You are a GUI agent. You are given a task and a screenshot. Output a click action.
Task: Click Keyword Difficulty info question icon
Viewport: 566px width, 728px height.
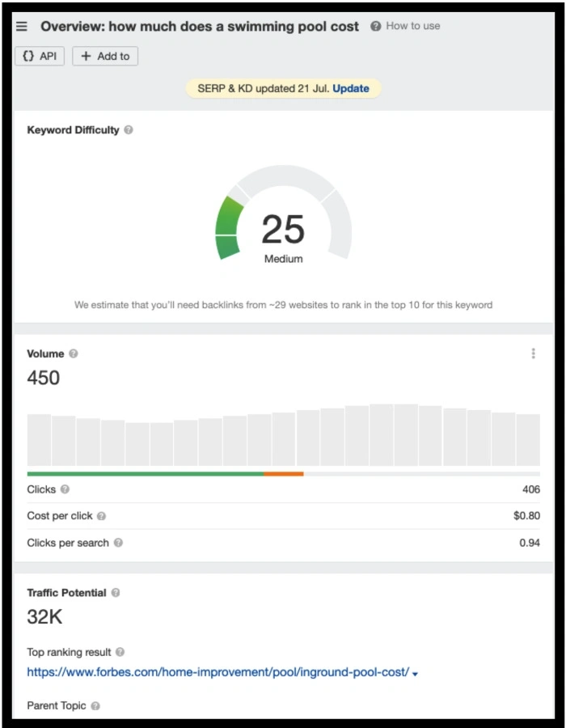pos(129,130)
